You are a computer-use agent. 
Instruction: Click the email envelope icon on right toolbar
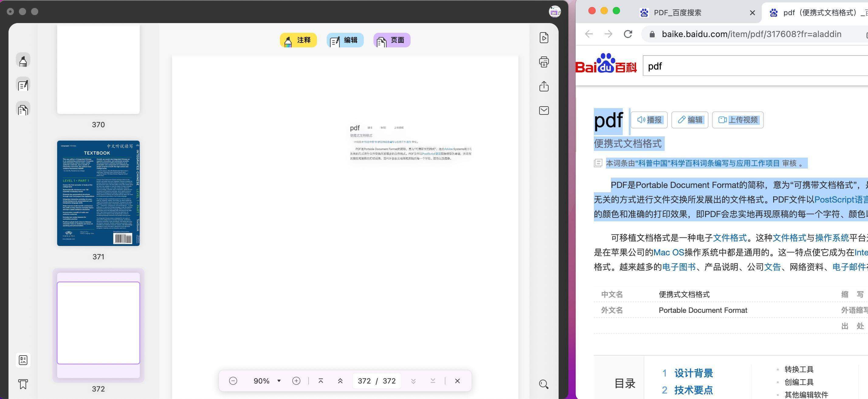tap(544, 111)
